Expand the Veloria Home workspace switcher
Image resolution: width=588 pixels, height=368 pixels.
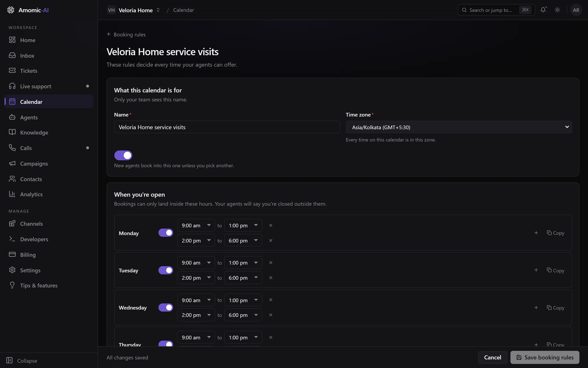point(133,10)
